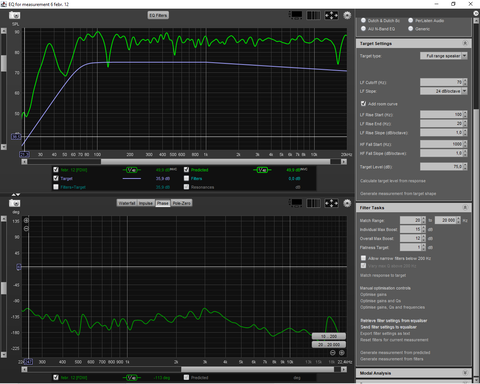Zoom in vertically on phase graph

pyautogui.click(x=26, y=220)
